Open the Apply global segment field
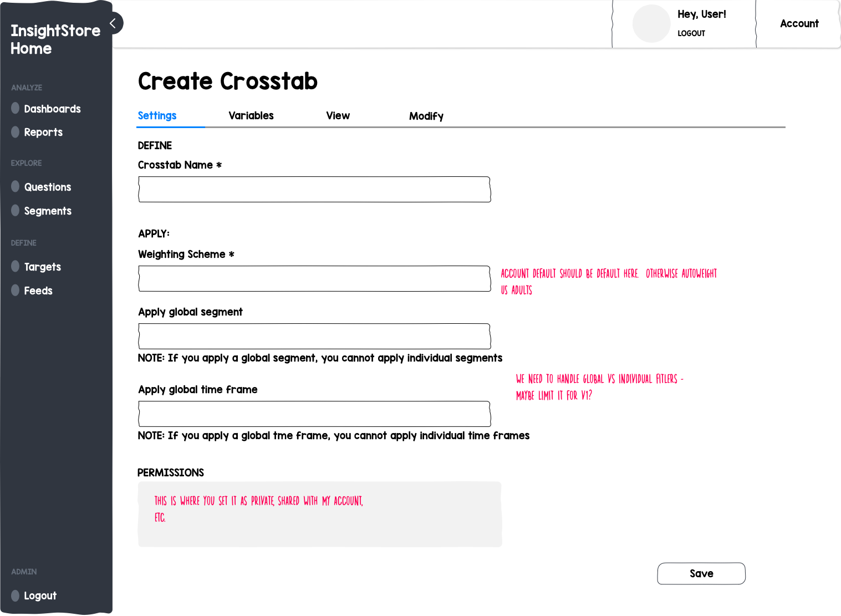The image size is (841, 616). coord(314,336)
